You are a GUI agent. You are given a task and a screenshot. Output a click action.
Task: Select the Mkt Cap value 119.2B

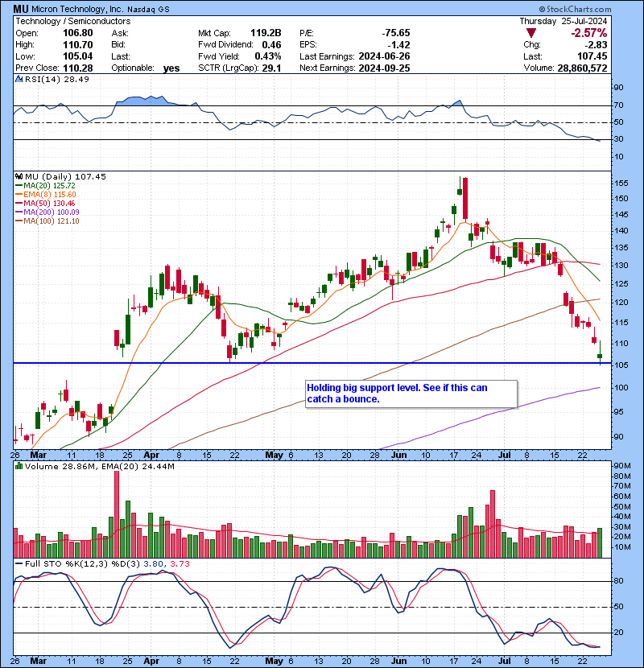[266, 33]
